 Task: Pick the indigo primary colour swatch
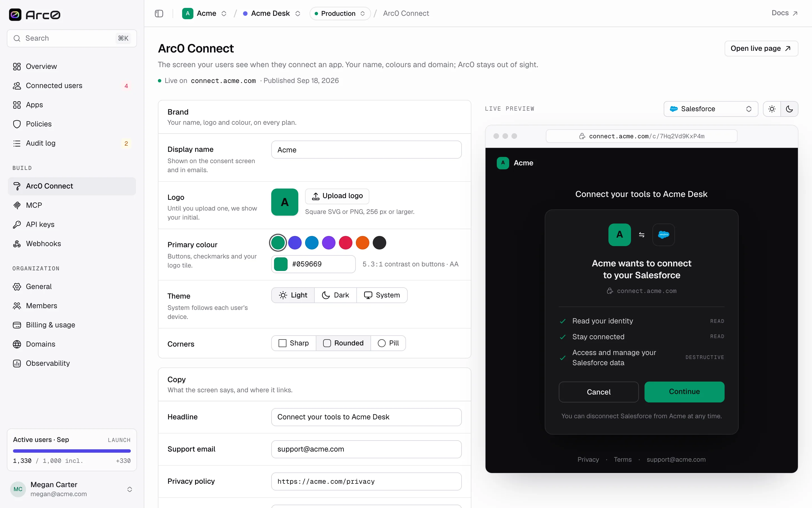pyautogui.click(x=295, y=243)
